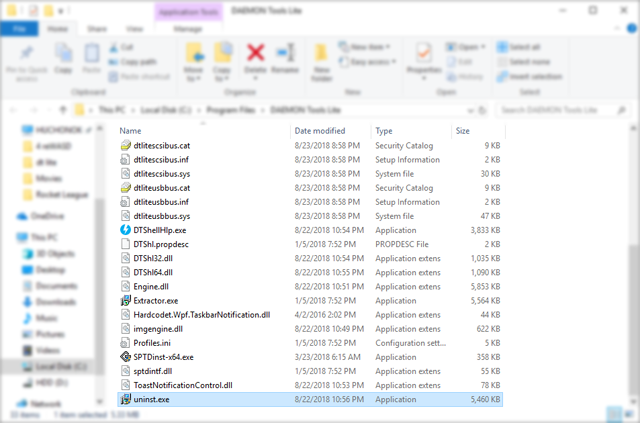Expand the Open button dropdown arrow
Screen dimensions: 640x423
tap(483, 47)
